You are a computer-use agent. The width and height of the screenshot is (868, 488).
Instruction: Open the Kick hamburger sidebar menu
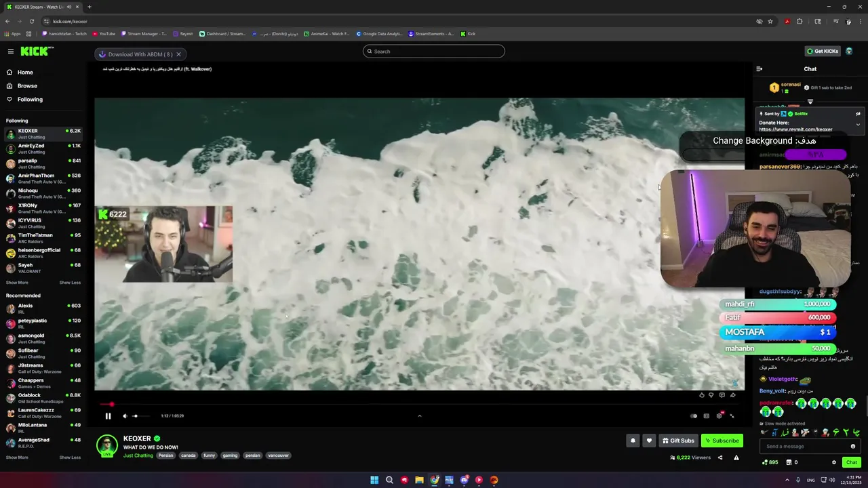(11, 52)
